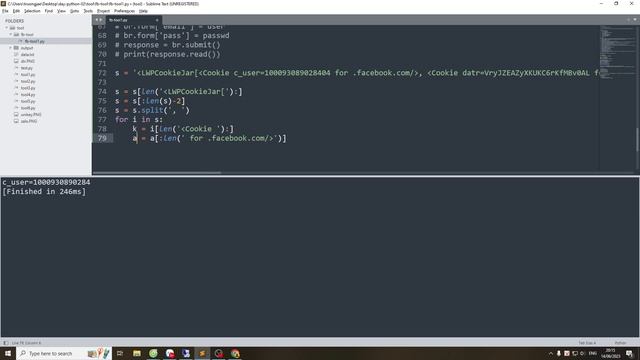Click the c_user output line in console
The height and width of the screenshot is (360, 640).
click(x=46, y=182)
